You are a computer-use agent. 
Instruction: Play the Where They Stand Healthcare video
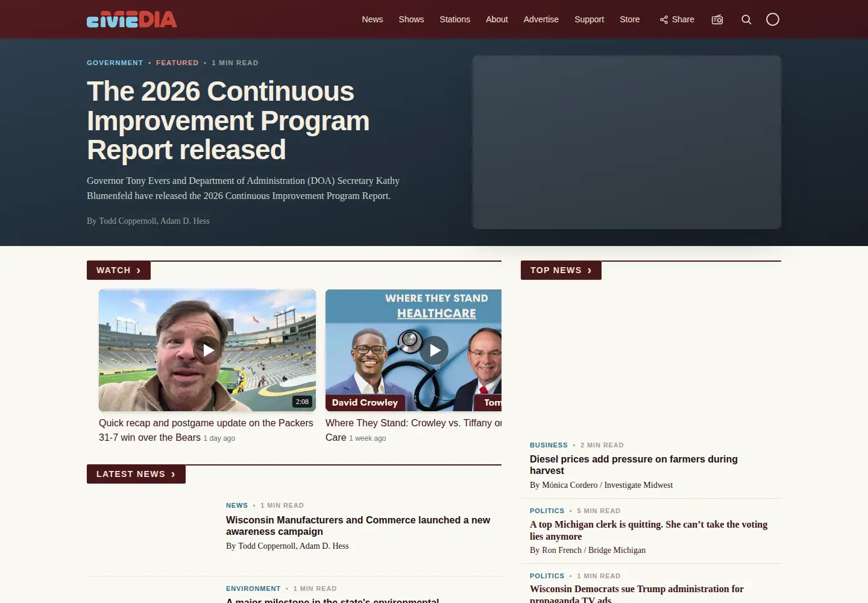point(434,350)
